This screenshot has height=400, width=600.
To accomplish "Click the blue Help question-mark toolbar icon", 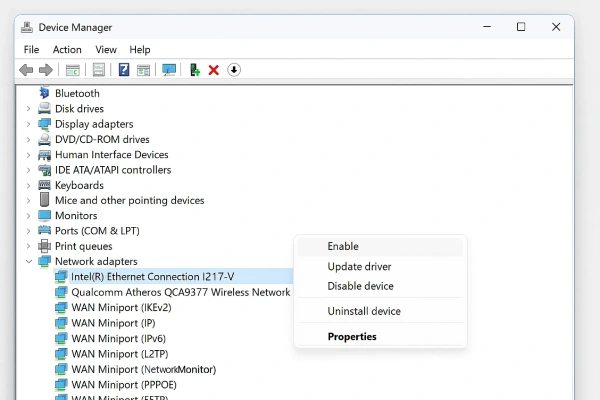I will pos(124,70).
